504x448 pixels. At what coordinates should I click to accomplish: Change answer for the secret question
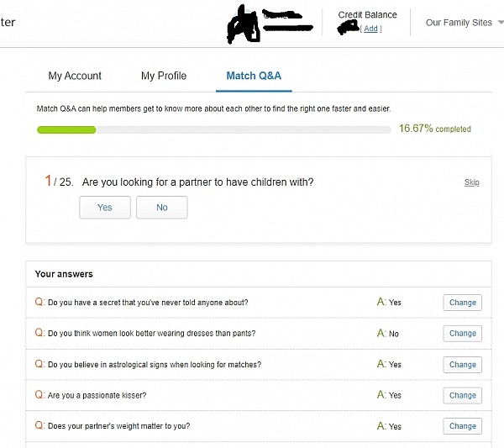pos(462,303)
